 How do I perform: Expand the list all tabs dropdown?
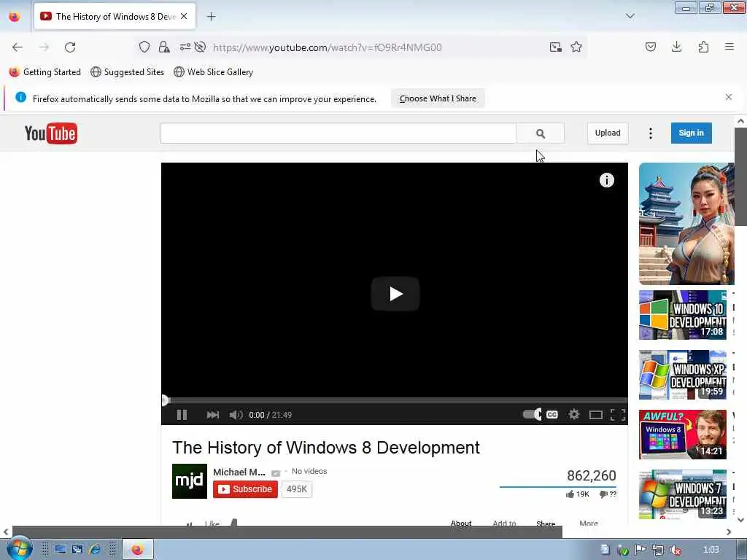pyautogui.click(x=630, y=16)
